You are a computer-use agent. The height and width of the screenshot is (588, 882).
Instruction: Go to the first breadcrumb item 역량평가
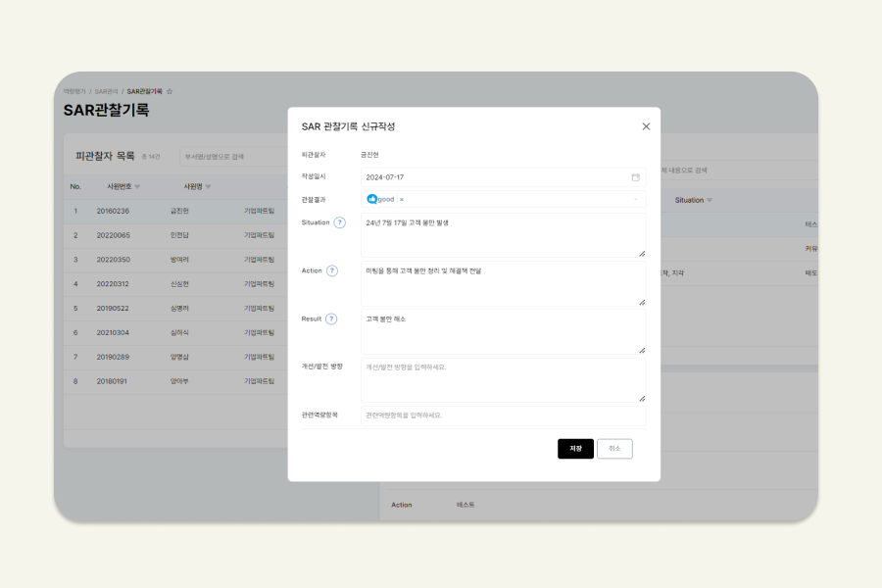(x=74, y=91)
